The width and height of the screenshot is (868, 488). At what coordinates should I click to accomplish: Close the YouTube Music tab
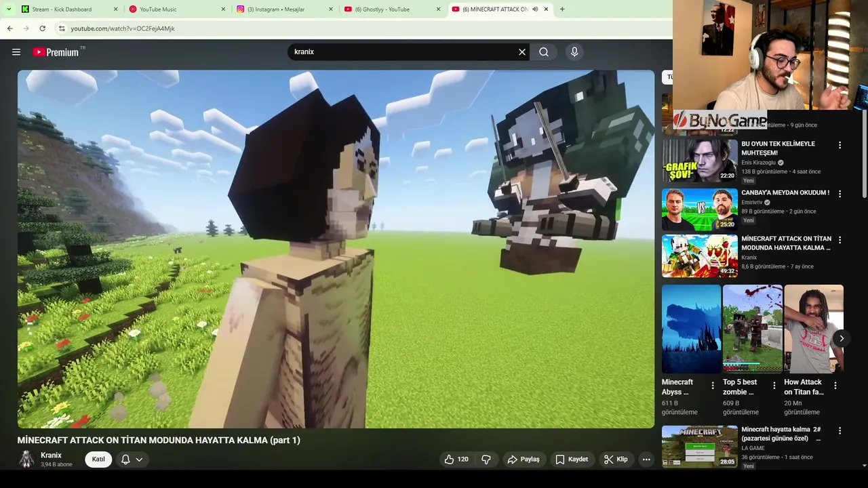223,9
